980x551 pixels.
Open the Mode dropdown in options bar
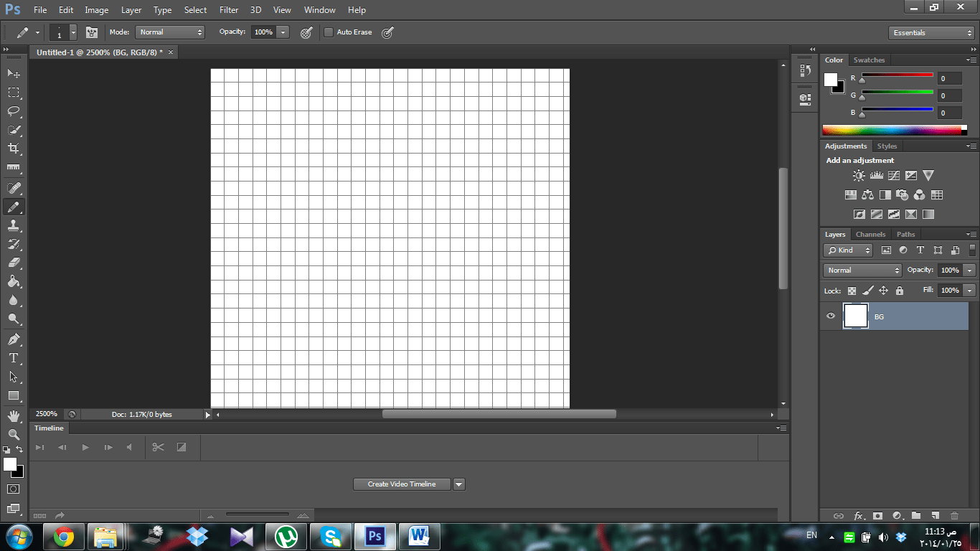(x=170, y=32)
